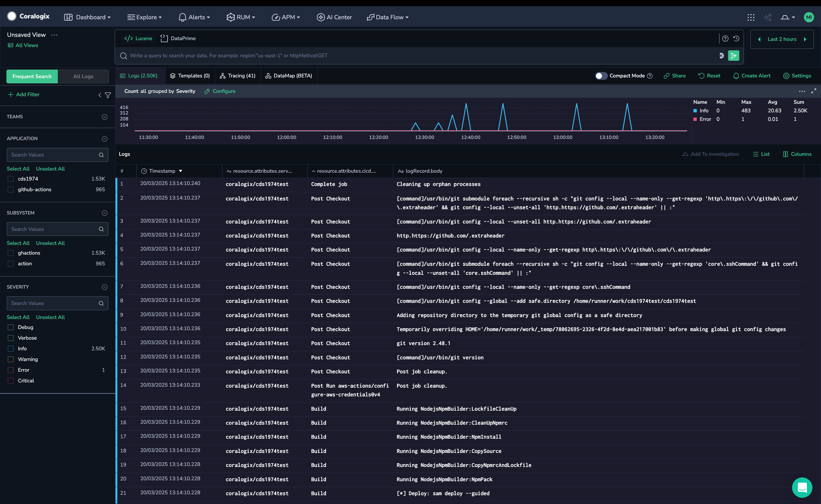This screenshot has height=504, width=821.
Task: Click the Reset button
Action: (x=709, y=76)
